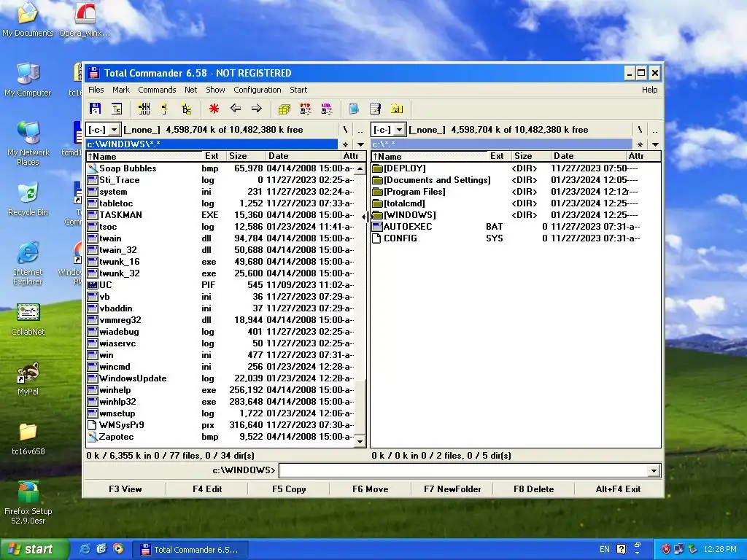This screenshot has height=560, width=747.
Task: Sort left panel by Name column header
Action: tap(144, 156)
